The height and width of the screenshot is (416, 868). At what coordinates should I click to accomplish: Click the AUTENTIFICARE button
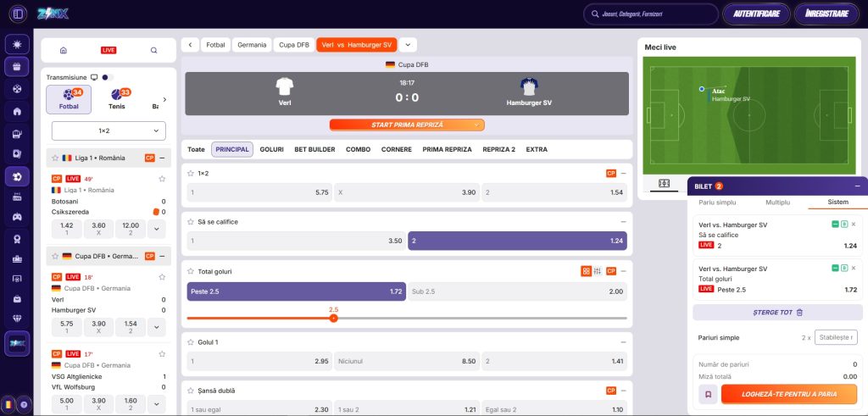click(757, 14)
